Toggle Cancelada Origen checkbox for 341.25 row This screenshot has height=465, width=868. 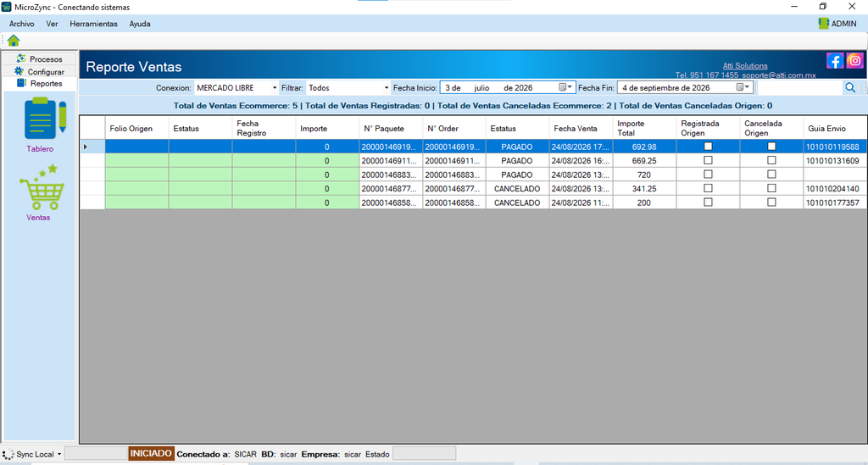coord(771,189)
